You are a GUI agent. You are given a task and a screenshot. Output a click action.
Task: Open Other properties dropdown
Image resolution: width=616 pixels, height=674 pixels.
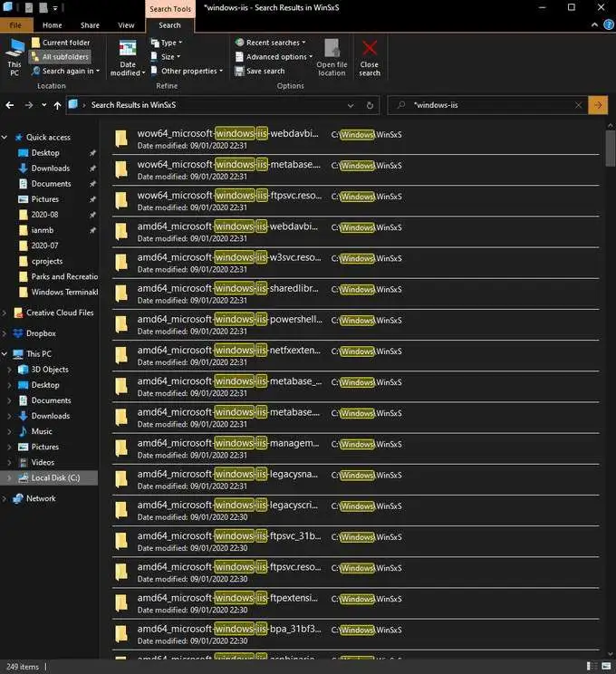pos(187,71)
